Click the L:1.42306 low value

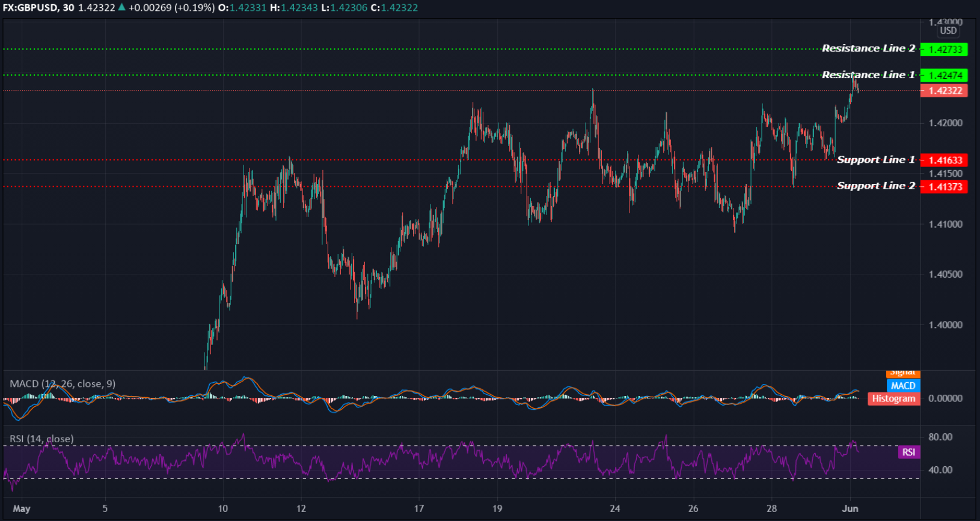tap(345, 8)
